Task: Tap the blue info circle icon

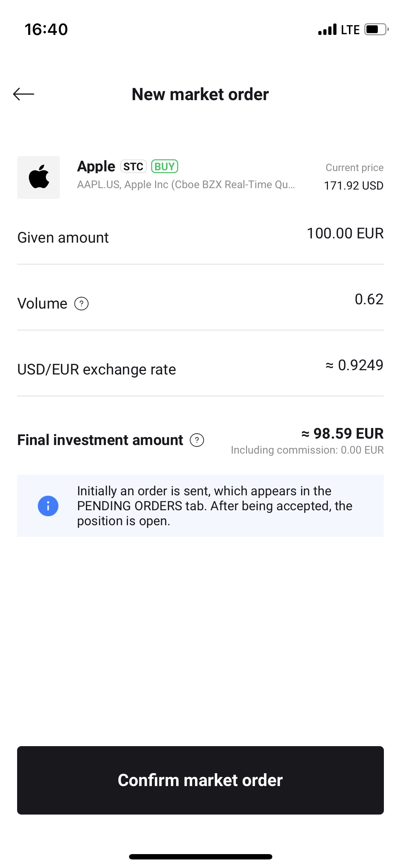Action: pyautogui.click(x=48, y=506)
